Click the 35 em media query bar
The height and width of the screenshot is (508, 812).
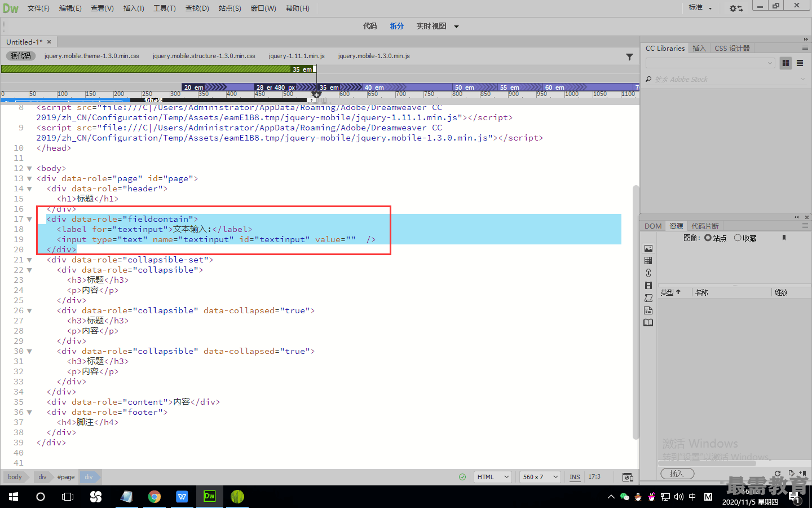pyautogui.click(x=158, y=69)
